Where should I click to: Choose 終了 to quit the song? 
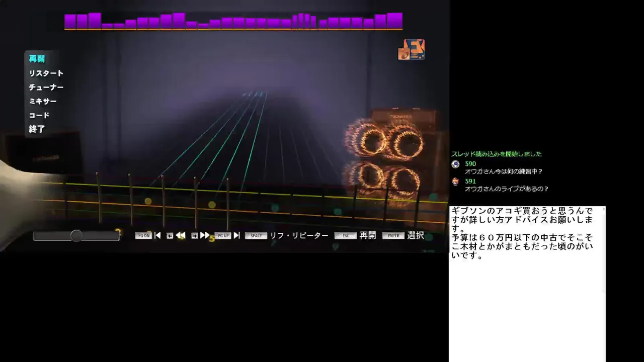[37, 129]
